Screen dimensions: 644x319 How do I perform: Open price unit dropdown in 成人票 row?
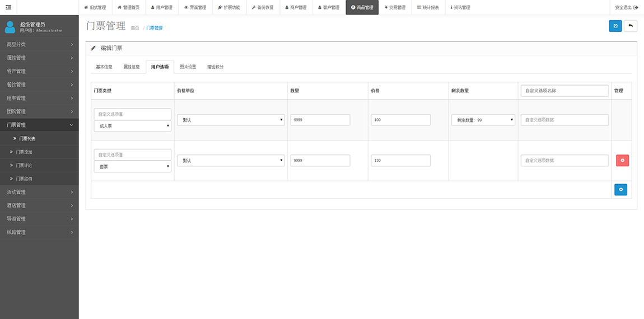point(231,120)
